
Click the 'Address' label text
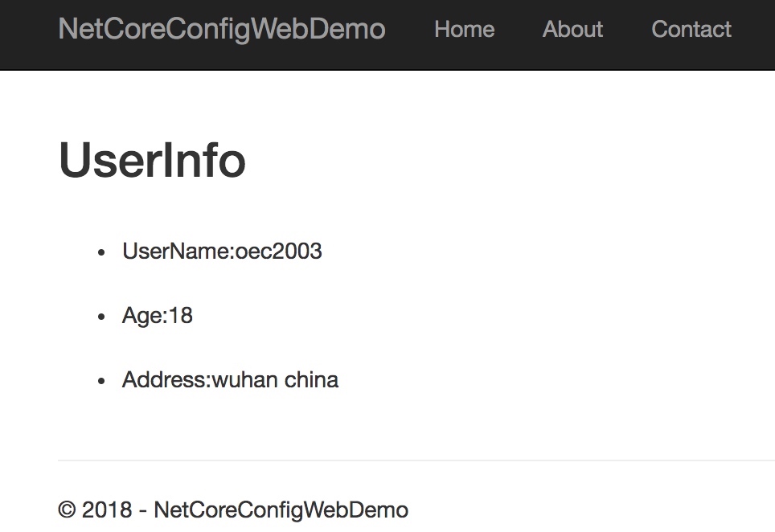click(164, 379)
